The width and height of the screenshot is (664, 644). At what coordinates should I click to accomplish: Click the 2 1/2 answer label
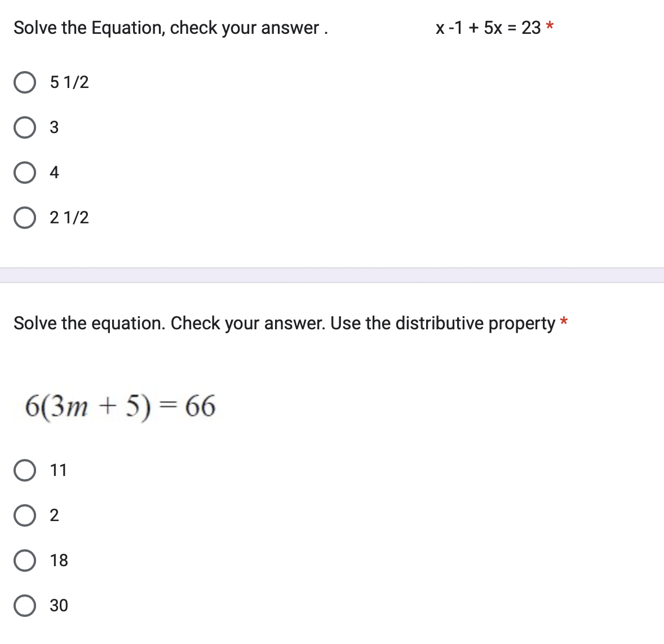(69, 217)
